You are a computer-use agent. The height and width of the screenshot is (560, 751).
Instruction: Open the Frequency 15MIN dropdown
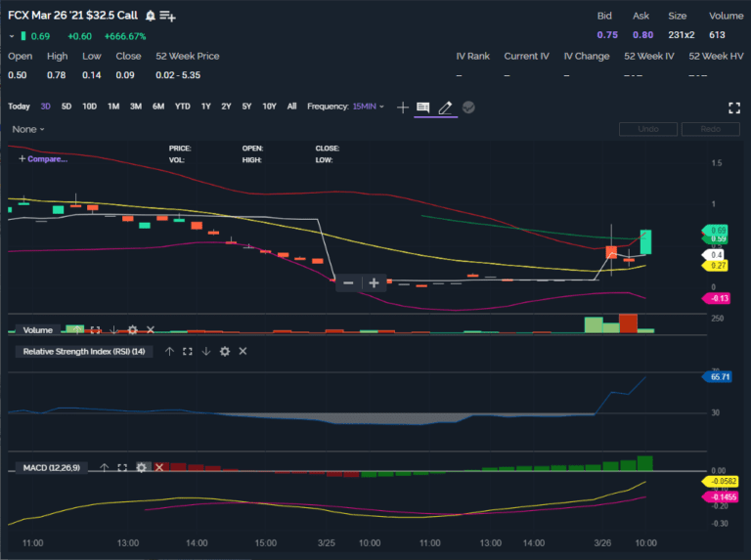tap(346, 107)
